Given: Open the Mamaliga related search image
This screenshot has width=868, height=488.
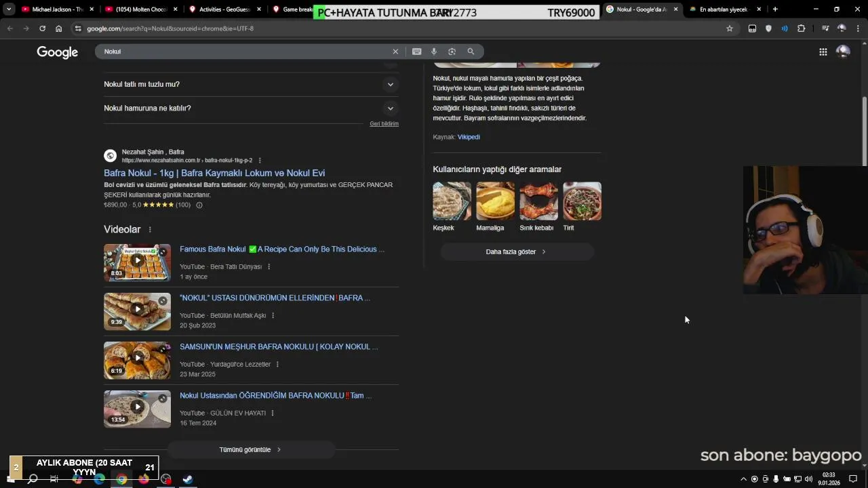Looking at the screenshot, I should (x=496, y=201).
